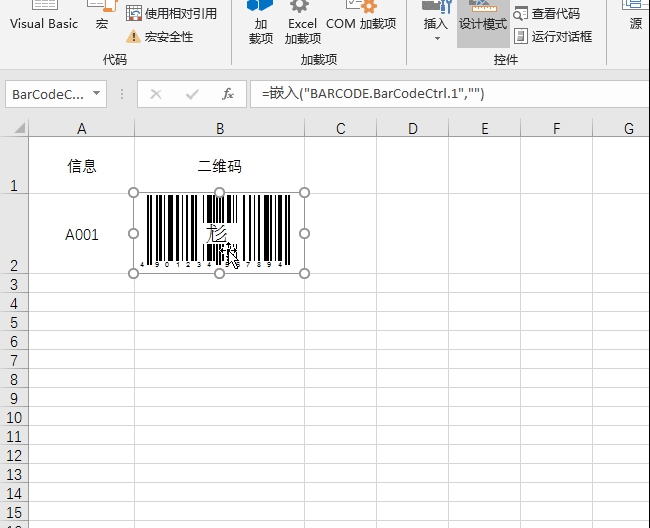The height and width of the screenshot is (528, 650).
Task: Open 宏安全性 macro security settings
Action: (160, 36)
